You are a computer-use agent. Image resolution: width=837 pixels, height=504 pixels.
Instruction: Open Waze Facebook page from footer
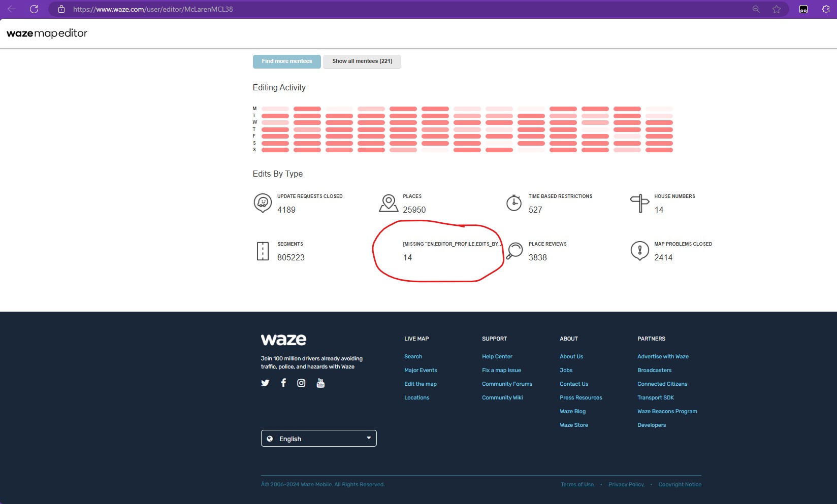point(283,383)
